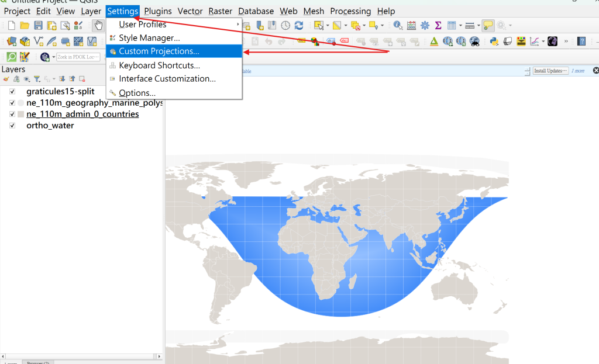Click the green magnifier plugin icon
The width and height of the screenshot is (599, 364).
click(x=12, y=57)
